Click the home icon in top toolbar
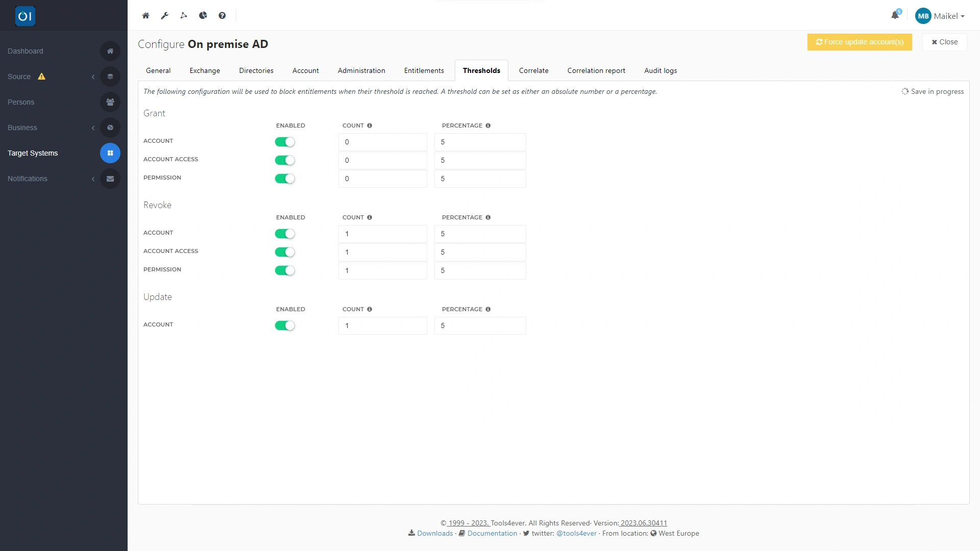 (x=145, y=15)
